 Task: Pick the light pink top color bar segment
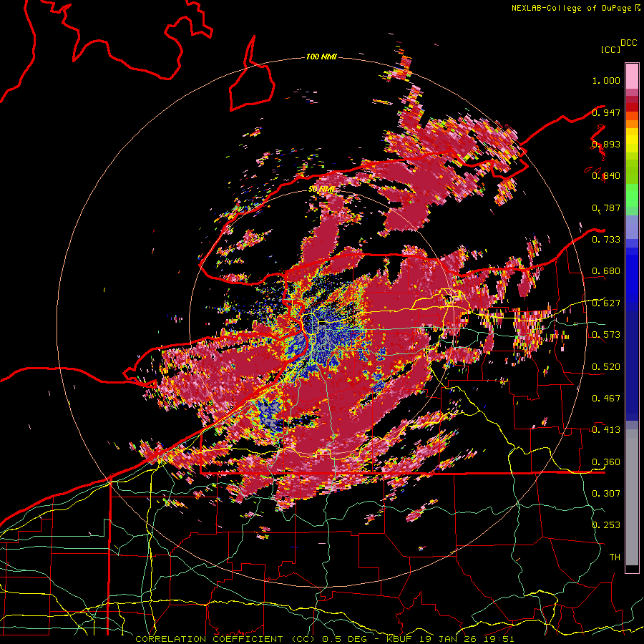(632, 76)
